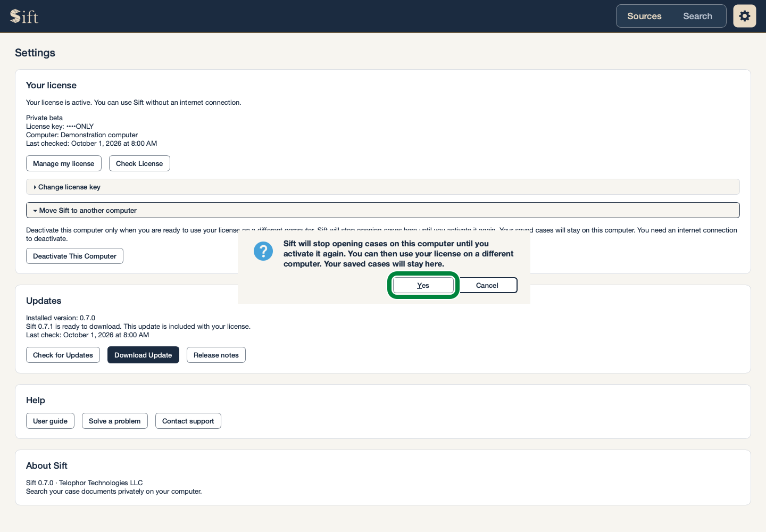This screenshot has height=532, width=766.
Task: Click the 'Help' section heading
Action: [x=36, y=400]
